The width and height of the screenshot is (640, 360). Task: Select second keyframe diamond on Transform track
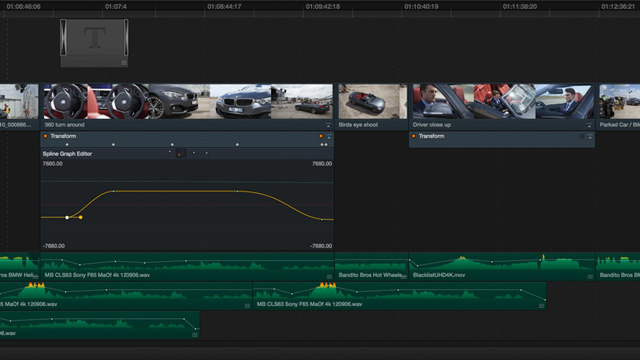[x=113, y=144]
